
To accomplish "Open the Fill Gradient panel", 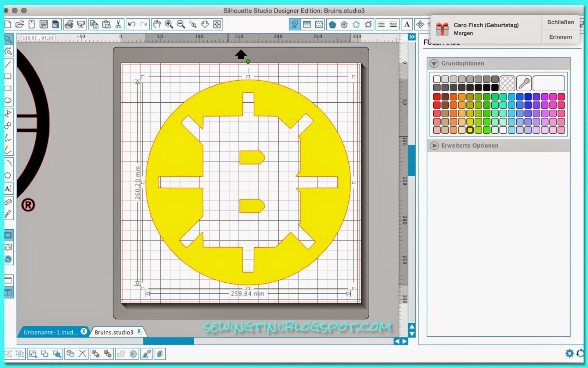I will (307, 24).
